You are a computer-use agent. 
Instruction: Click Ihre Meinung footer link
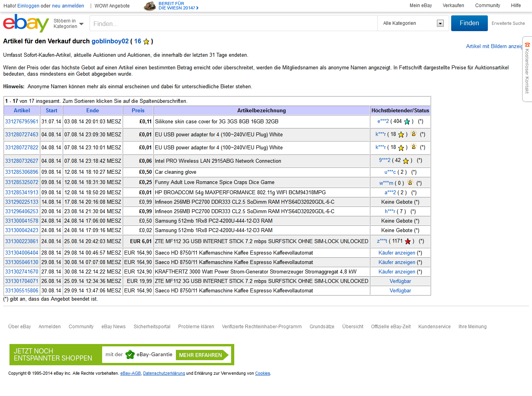[472, 327]
